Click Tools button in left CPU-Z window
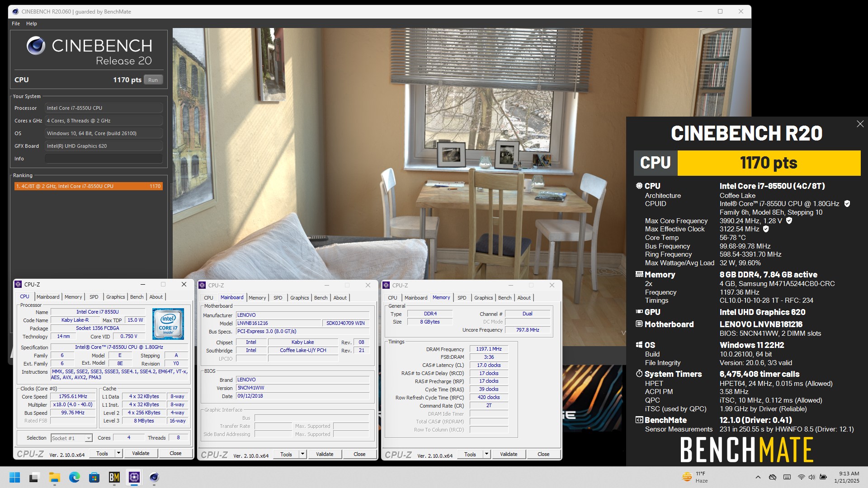This screenshot has height=488, width=868. [102, 453]
